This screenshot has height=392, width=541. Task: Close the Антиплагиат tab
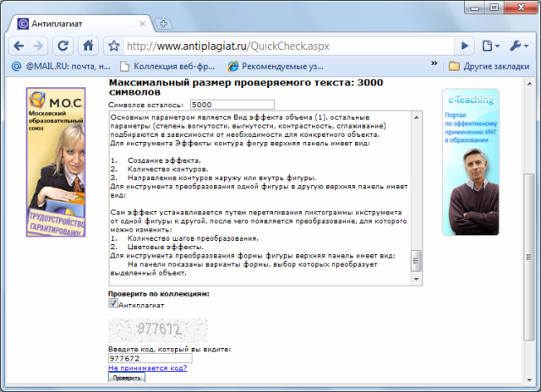[142, 24]
